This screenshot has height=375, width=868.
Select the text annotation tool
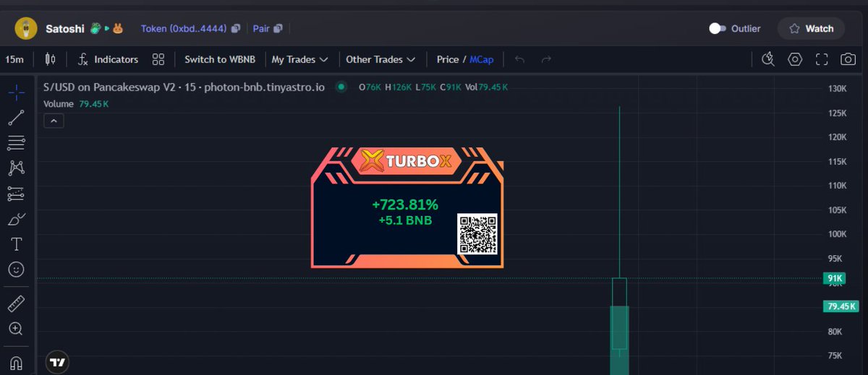(16, 243)
